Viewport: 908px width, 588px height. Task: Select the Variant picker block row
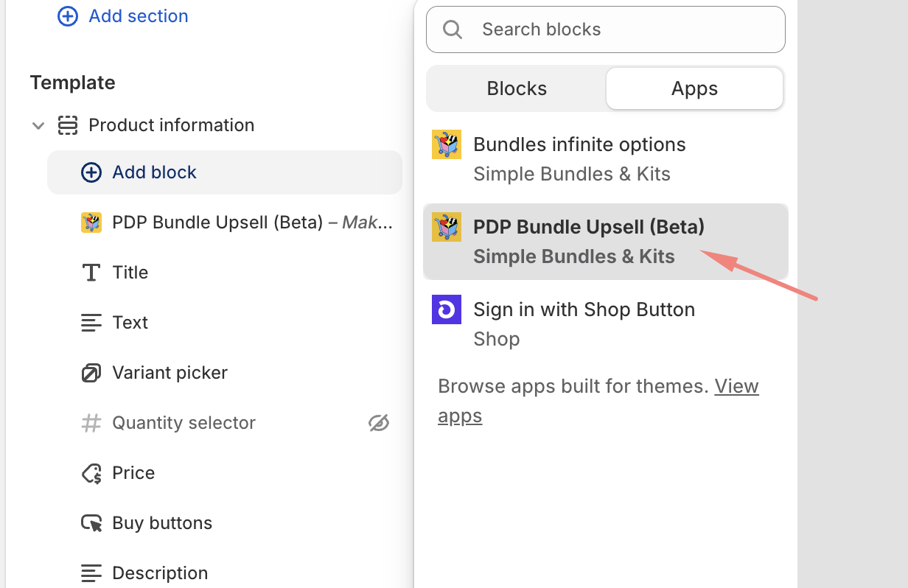225,373
